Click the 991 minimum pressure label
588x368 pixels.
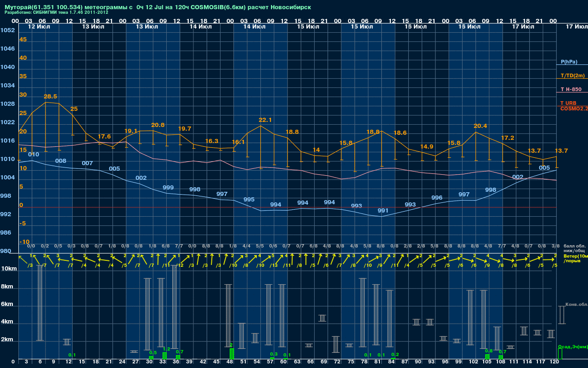pyautogui.click(x=383, y=211)
